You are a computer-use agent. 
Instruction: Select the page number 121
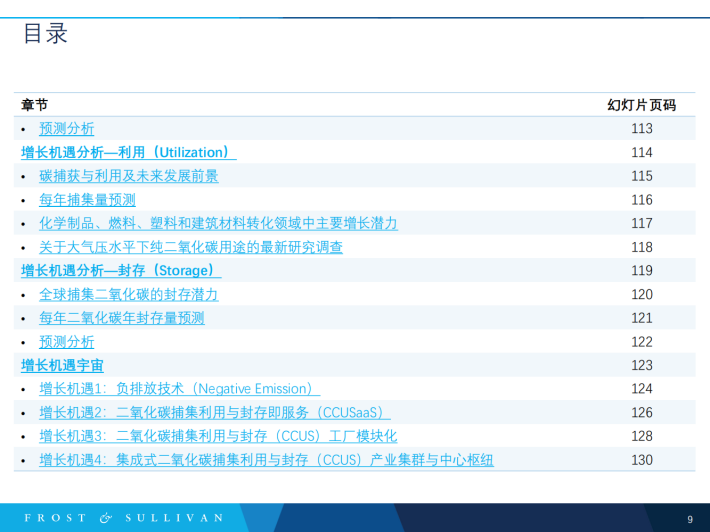tap(642, 318)
